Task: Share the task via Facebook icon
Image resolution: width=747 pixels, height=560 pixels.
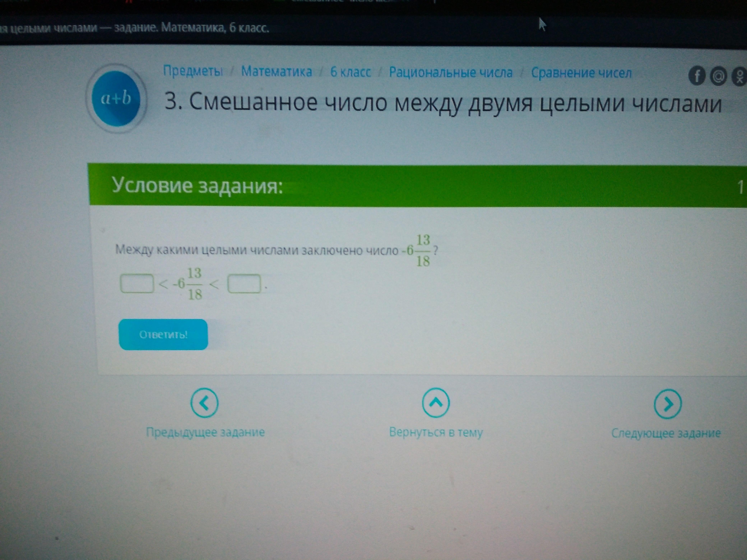Action: (697, 76)
